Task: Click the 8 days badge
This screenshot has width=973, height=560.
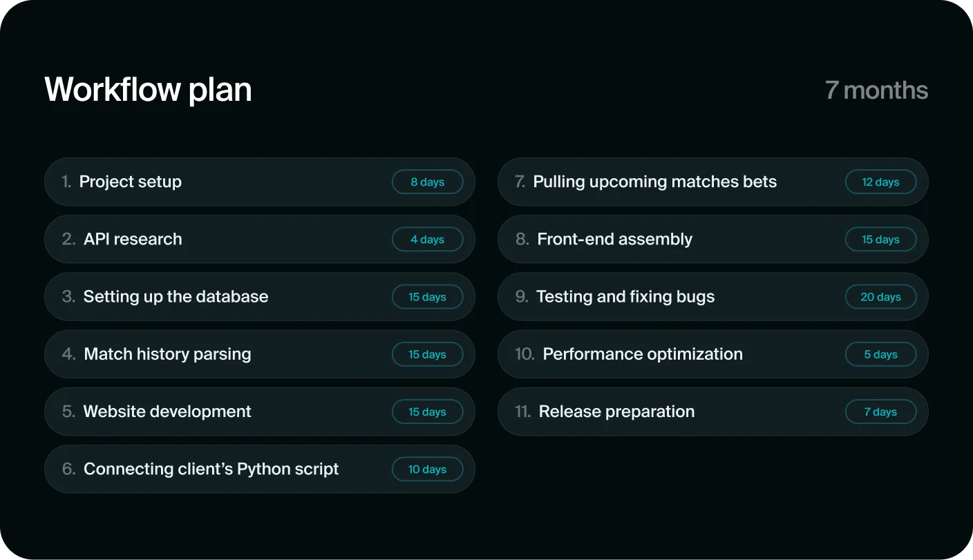Action: tap(428, 182)
